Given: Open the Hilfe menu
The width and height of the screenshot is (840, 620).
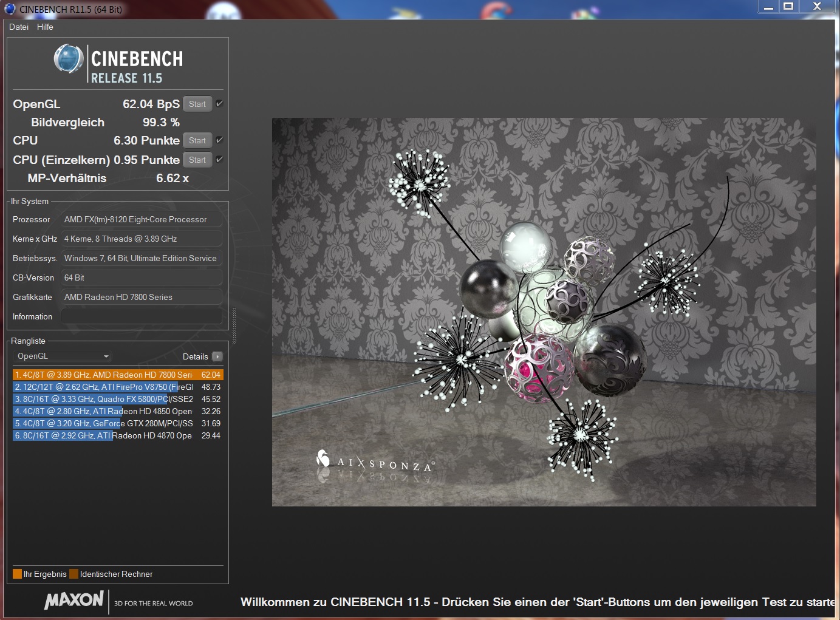Looking at the screenshot, I should 45,27.
